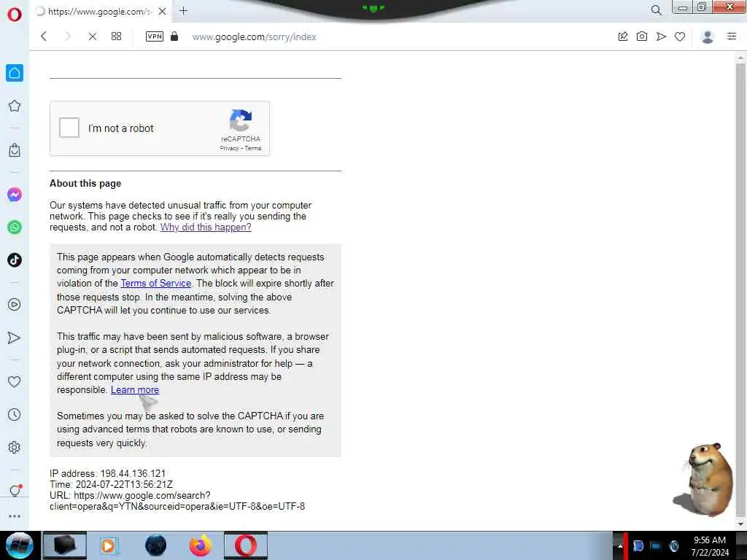This screenshot has width=747, height=560.
Task: Click the IP address 198.44.136.121 text
Action: coord(108,473)
